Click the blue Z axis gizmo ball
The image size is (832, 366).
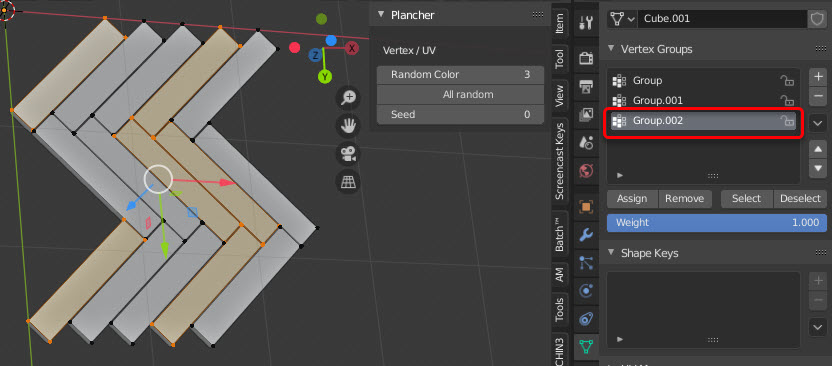[x=315, y=56]
